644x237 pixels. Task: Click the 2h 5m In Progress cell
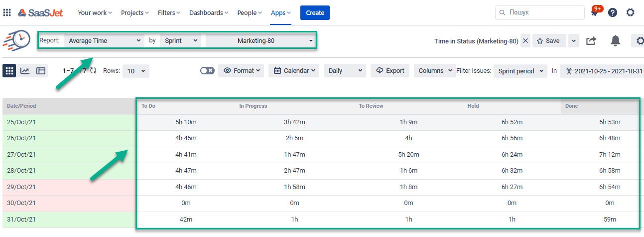pos(294,139)
